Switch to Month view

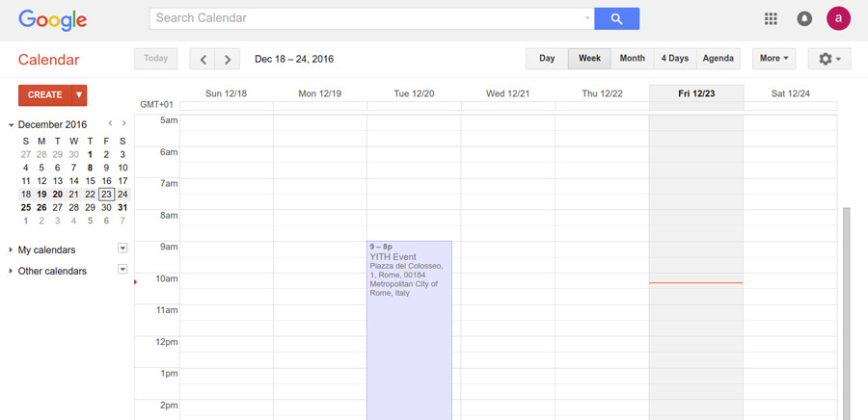tap(632, 59)
